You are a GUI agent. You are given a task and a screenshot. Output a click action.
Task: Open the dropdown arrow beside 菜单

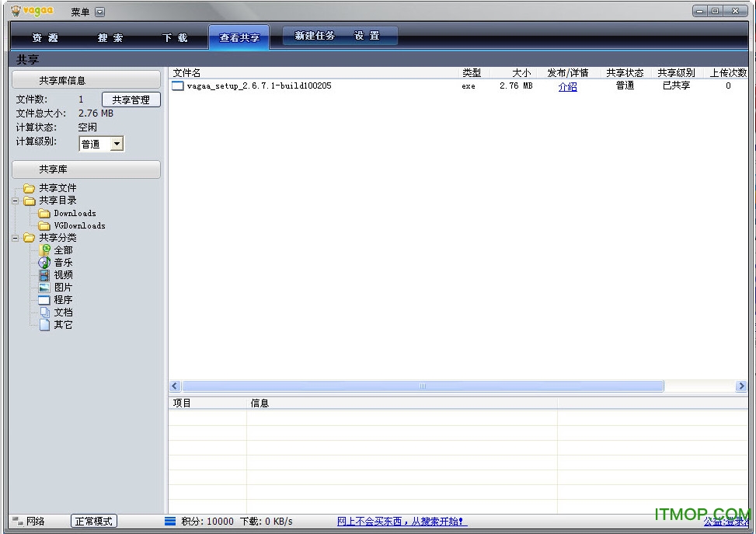pyautogui.click(x=99, y=12)
